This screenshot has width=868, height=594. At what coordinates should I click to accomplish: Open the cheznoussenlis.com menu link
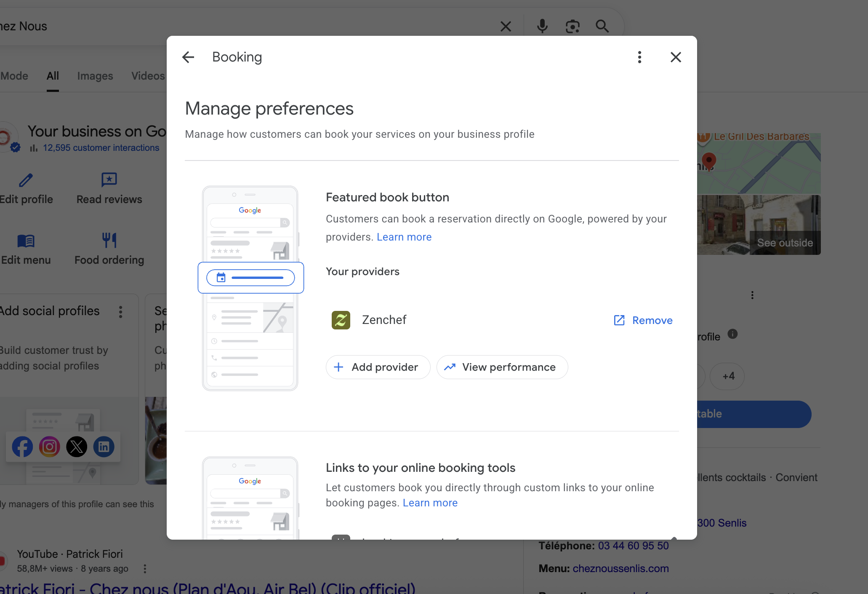[x=620, y=568]
